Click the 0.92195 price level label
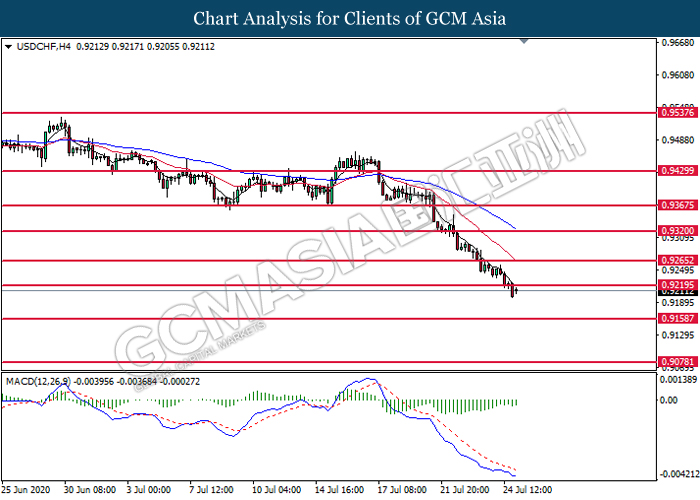The height and width of the screenshot is (500, 700). 678,285
